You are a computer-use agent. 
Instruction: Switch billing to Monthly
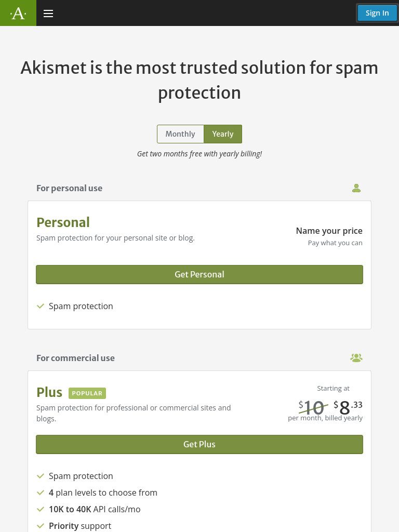pos(180,134)
